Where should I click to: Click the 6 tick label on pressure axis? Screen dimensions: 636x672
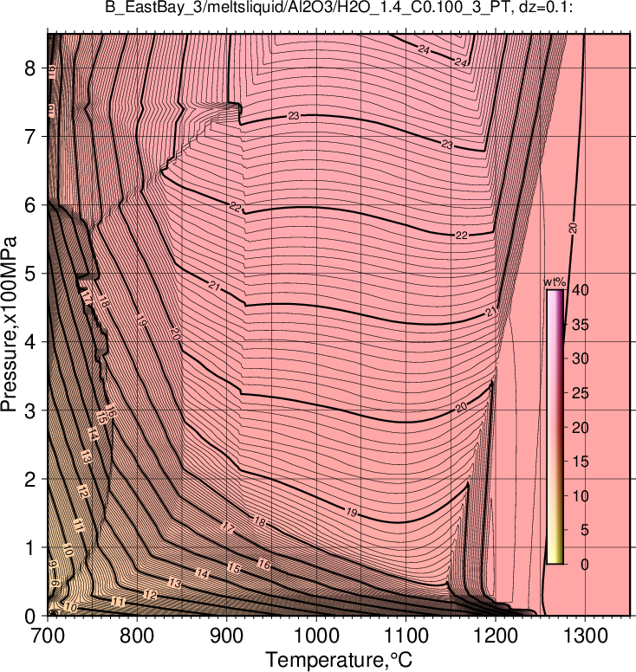[x=30, y=205]
